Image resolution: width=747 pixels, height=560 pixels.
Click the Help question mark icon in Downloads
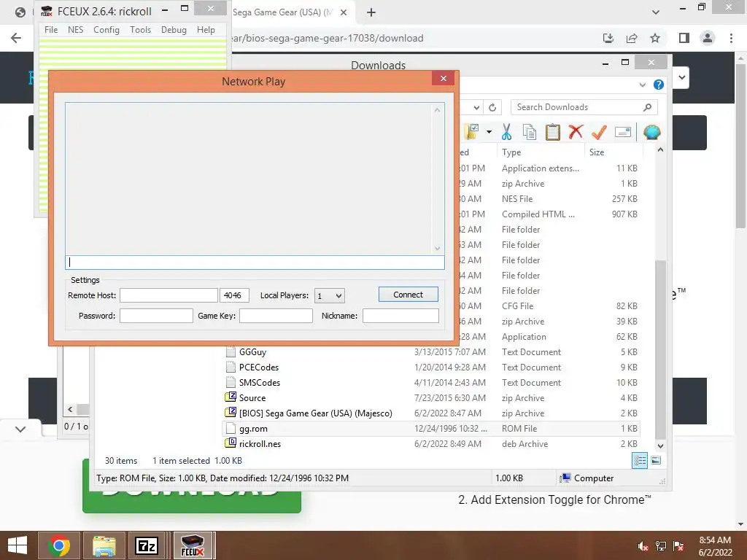[659, 85]
